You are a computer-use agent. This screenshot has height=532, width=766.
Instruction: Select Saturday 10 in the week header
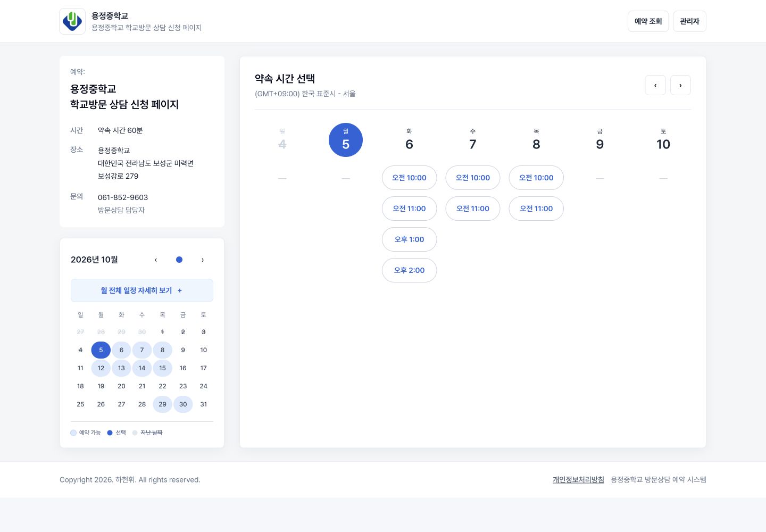tap(663, 140)
